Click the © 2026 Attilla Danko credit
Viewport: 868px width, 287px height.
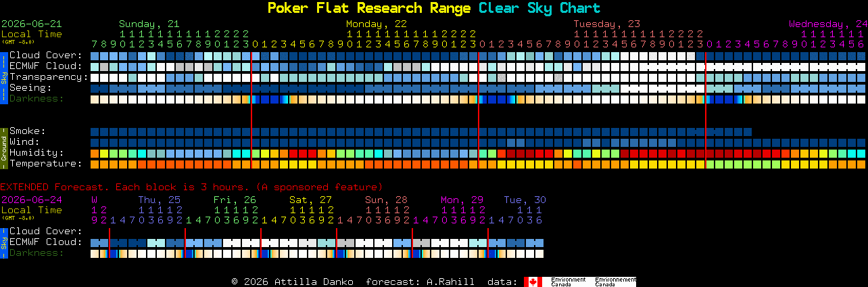(293, 282)
